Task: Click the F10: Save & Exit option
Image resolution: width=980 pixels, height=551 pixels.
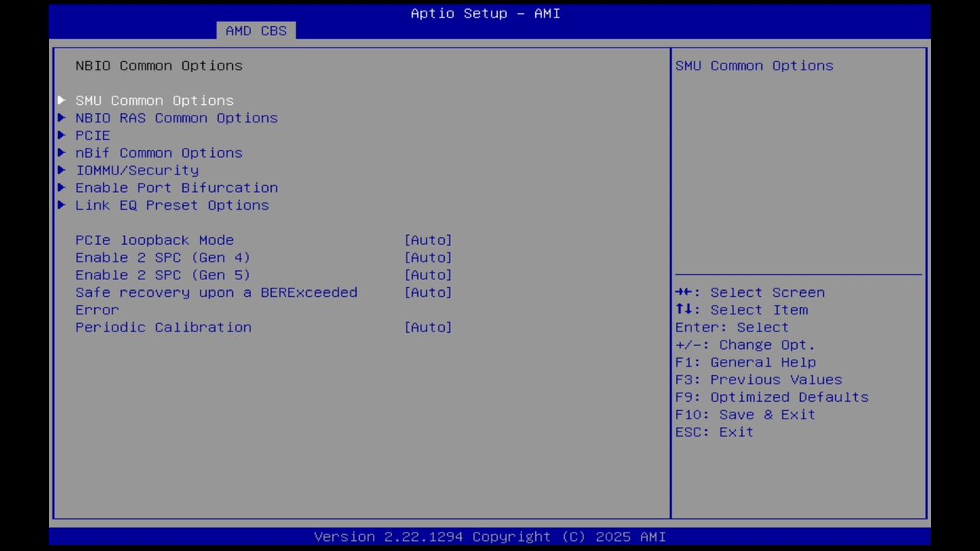Action: (x=744, y=414)
